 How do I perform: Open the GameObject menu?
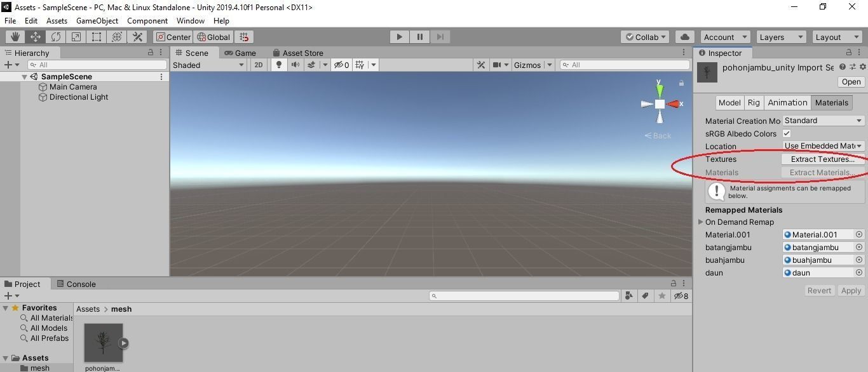(97, 20)
